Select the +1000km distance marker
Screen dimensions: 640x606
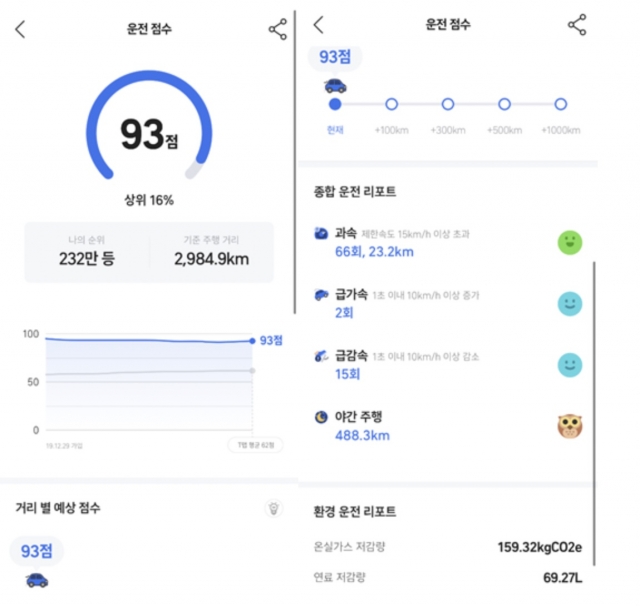[x=561, y=104]
